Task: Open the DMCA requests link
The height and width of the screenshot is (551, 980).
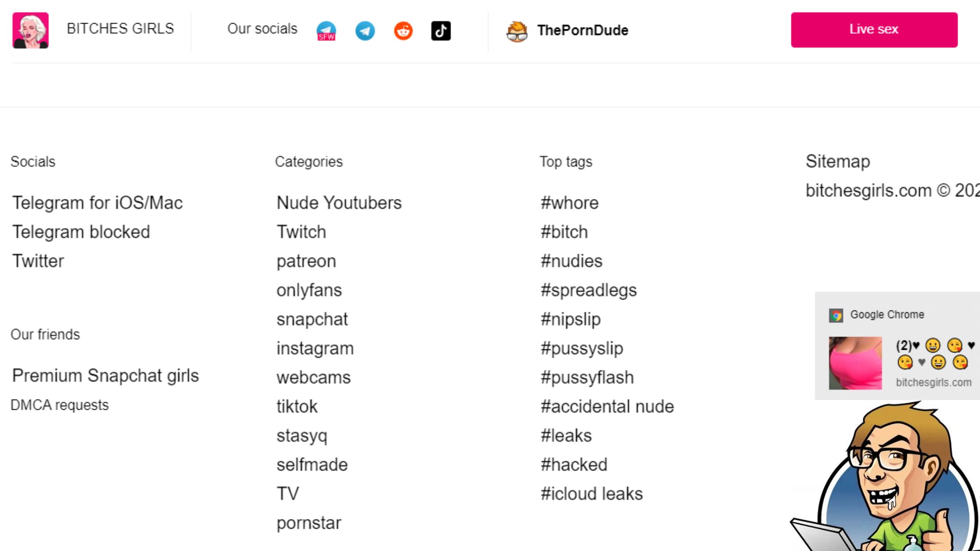Action: point(59,405)
